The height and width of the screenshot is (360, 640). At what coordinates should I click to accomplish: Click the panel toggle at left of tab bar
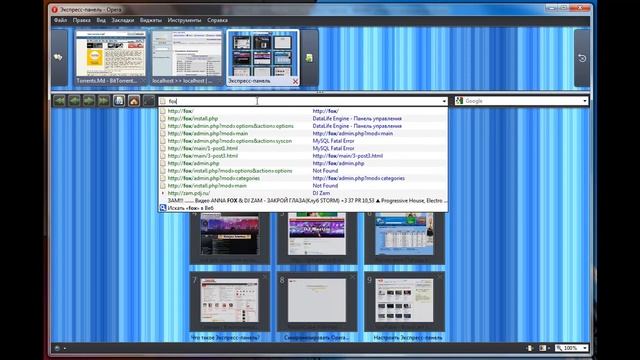pos(58,58)
